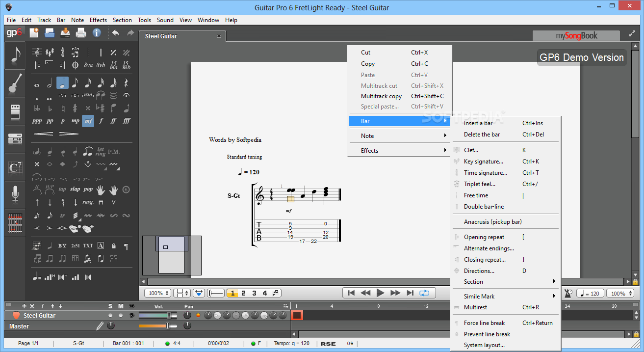
Task: Click the Steel Guitar pan knob
Action: pyautogui.click(x=187, y=315)
